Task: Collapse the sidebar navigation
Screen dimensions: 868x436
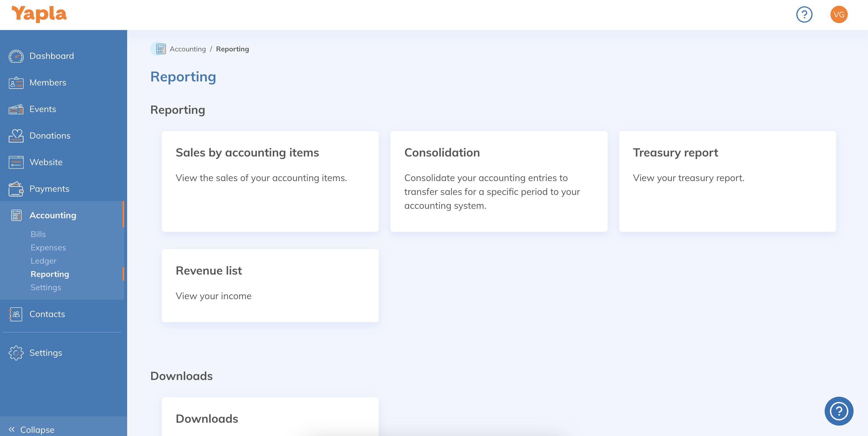Action: tap(32, 429)
